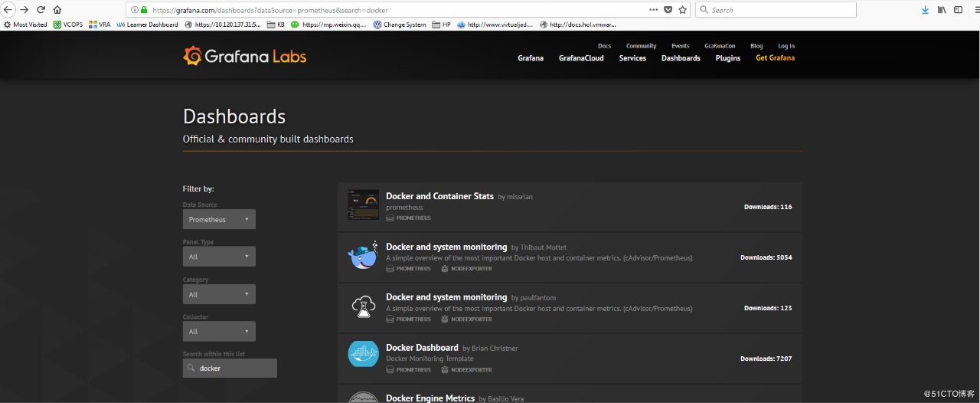980x403 pixels.
Task: Open the library icon in toolbar
Action: [x=942, y=10]
